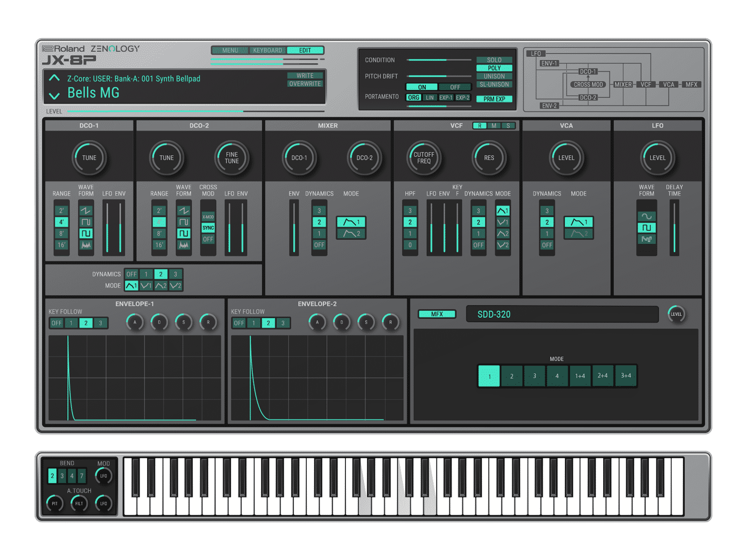Switch to the EDIT tab

pyautogui.click(x=305, y=50)
